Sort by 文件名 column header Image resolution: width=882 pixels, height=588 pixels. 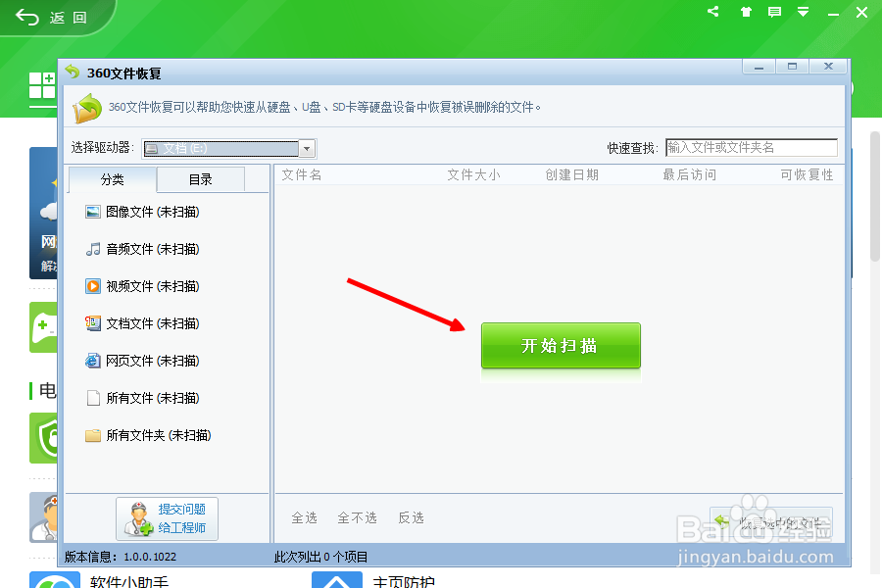click(302, 175)
